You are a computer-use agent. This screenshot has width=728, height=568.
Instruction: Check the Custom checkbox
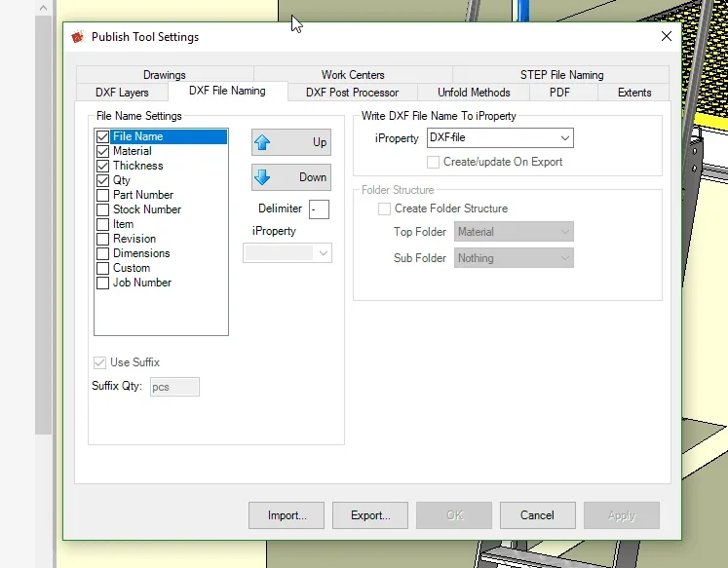[102, 268]
